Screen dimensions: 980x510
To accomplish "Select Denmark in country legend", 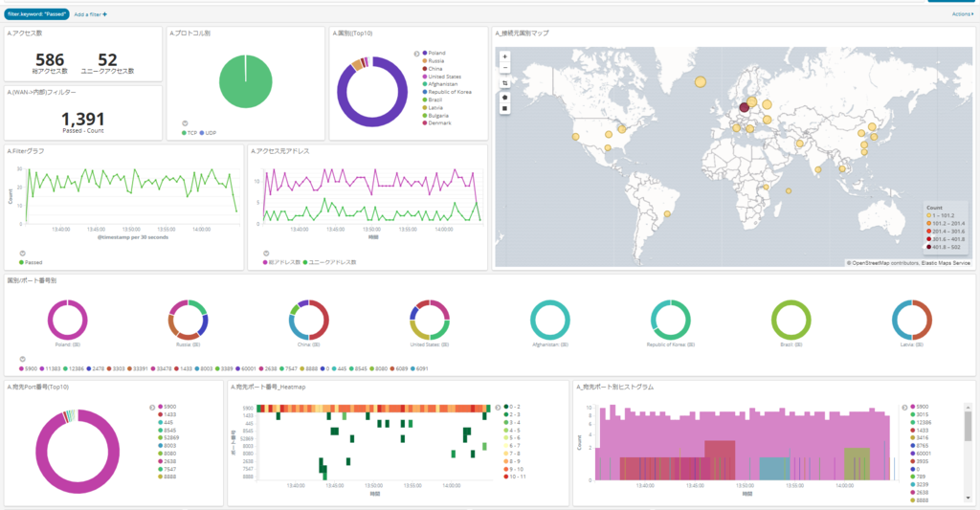I will tap(439, 123).
